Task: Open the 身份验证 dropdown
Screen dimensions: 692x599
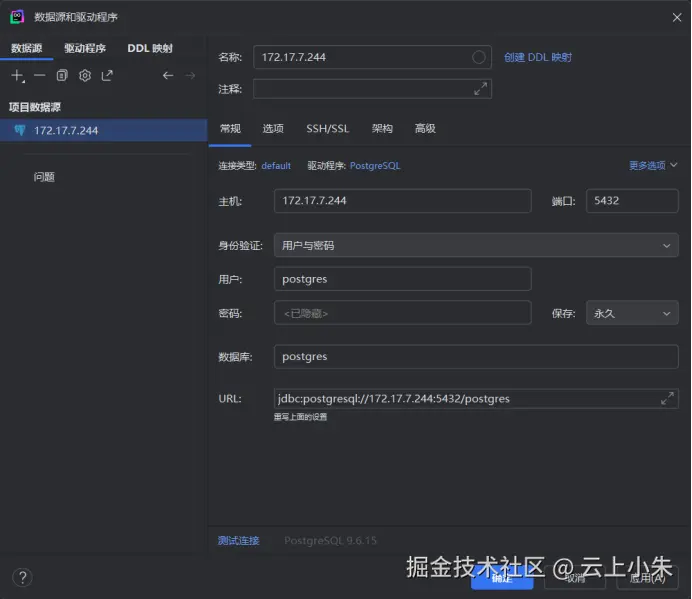Action: point(476,245)
